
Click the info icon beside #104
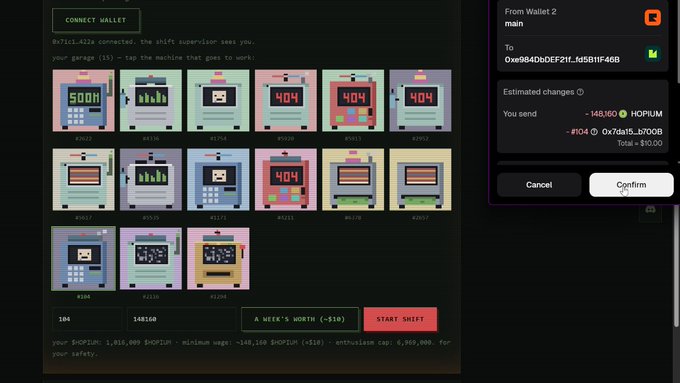(594, 132)
